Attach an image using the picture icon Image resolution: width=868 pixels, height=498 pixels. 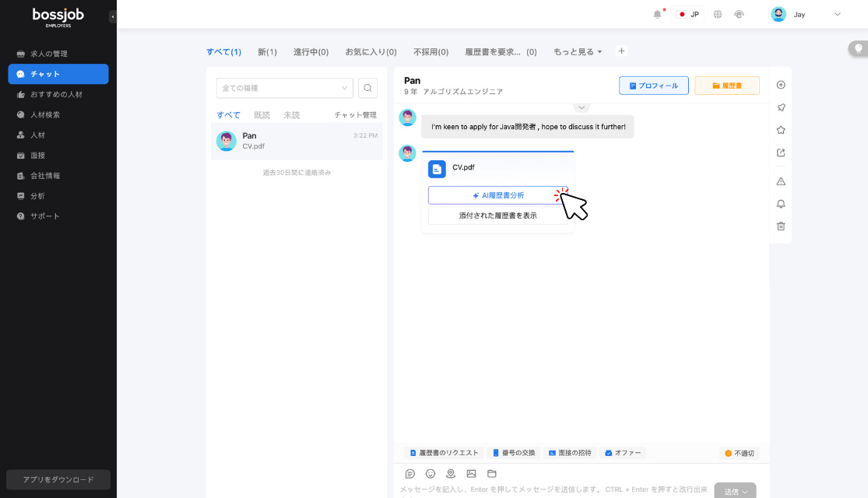tap(471, 473)
